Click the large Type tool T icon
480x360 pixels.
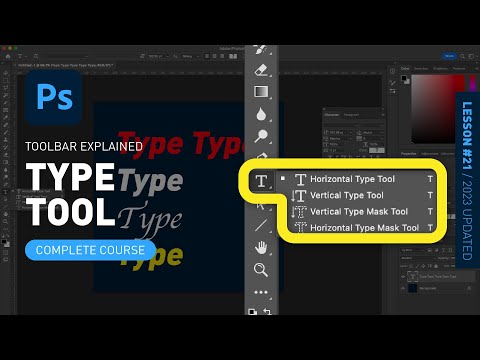pyautogui.click(x=261, y=181)
